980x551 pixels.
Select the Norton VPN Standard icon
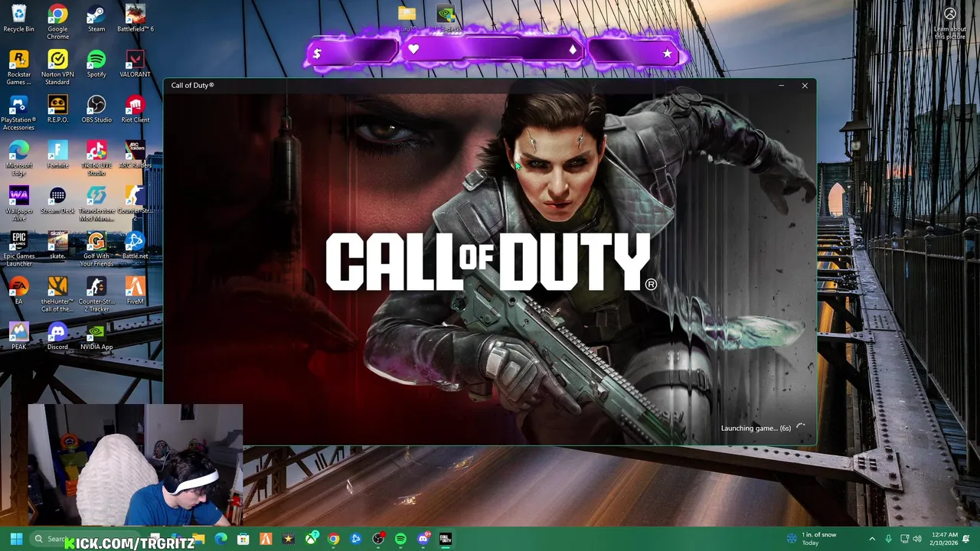(x=57, y=68)
